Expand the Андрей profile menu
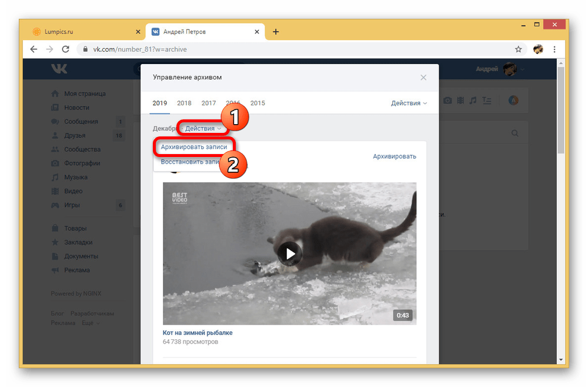588x387 pixels. [x=500, y=69]
